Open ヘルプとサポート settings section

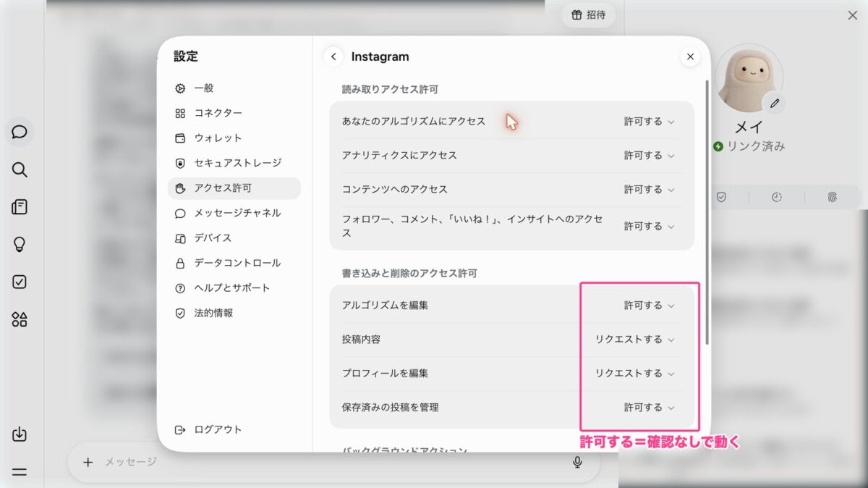234,288
